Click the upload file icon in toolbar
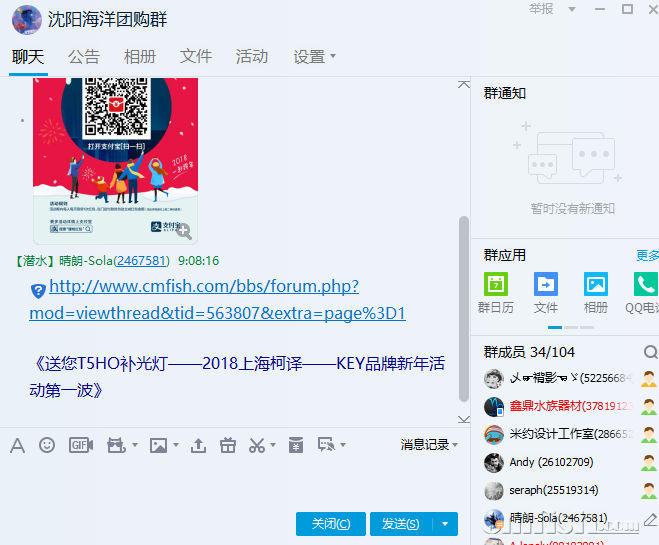Screen dimensions: 659x545 (198, 445)
